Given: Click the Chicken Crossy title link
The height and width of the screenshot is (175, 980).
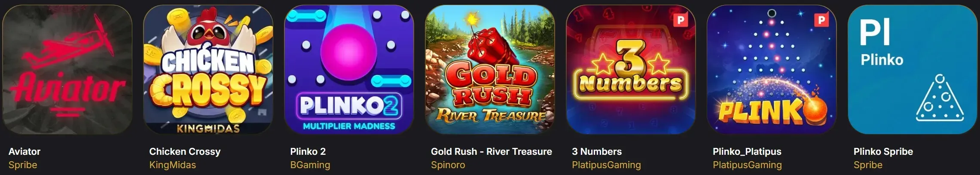Looking at the screenshot, I should [185, 151].
